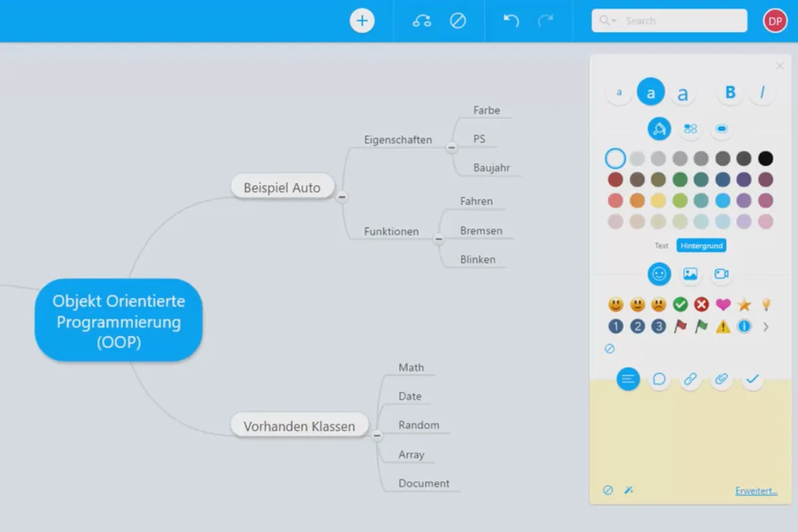The image size is (798, 532).
Task: Pick the orange color swatch
Action: pos(637,200)
